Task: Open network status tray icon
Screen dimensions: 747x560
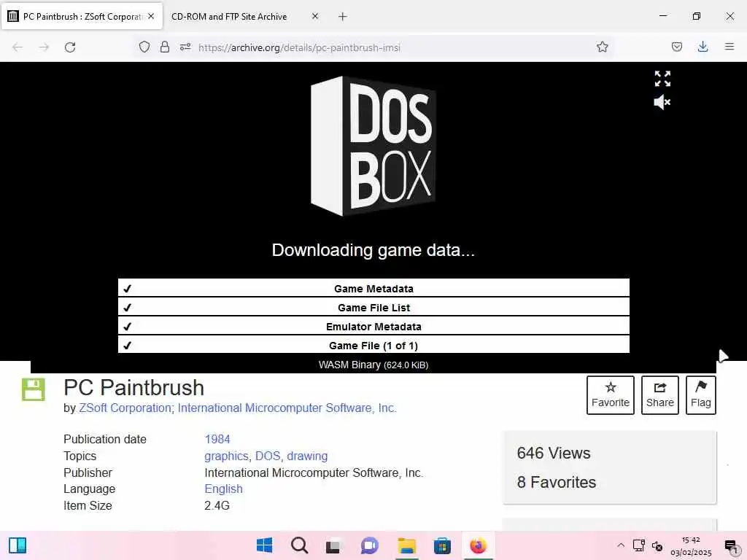Action: [638, 545]
